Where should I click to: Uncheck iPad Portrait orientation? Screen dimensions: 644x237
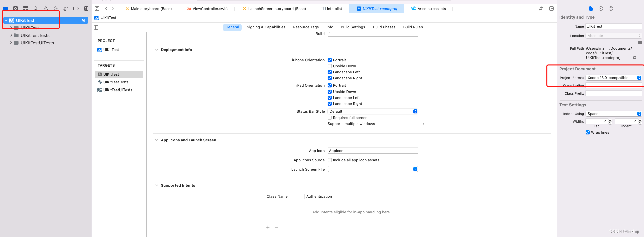330,85
